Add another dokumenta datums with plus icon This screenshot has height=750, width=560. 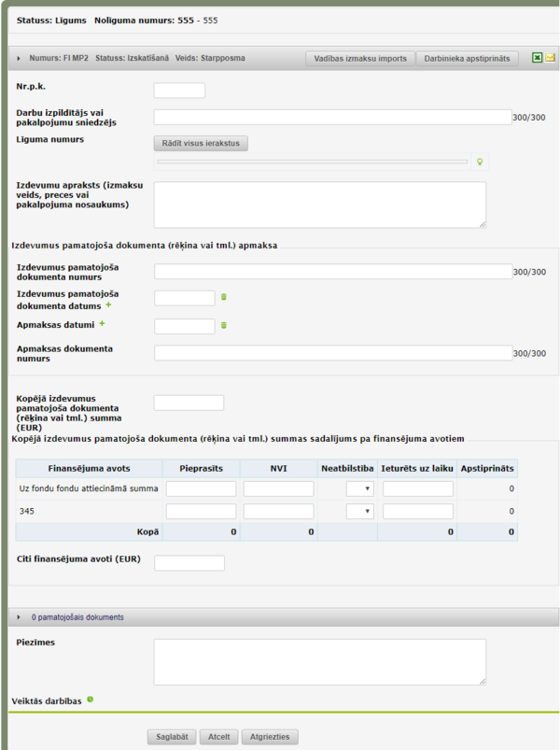(108, 304)
